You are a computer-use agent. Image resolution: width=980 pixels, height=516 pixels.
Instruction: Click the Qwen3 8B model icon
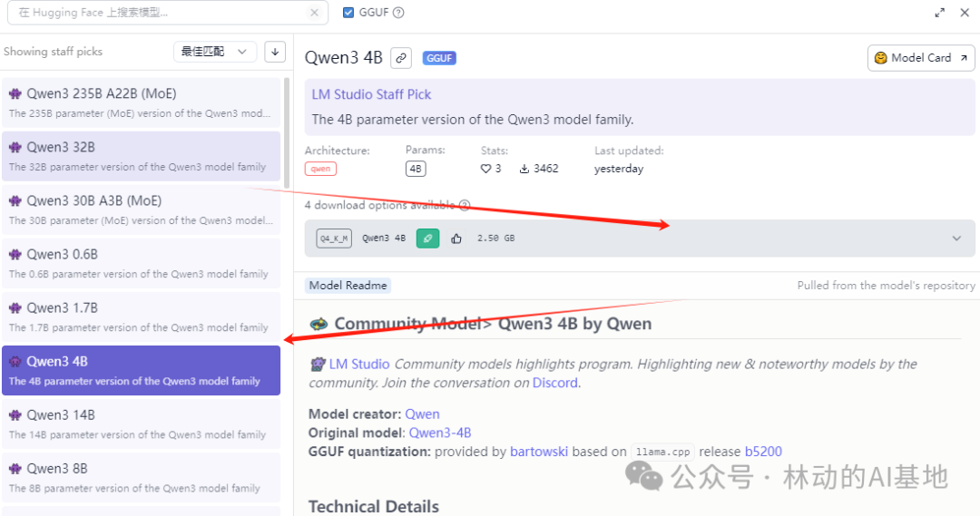(15, 469)
